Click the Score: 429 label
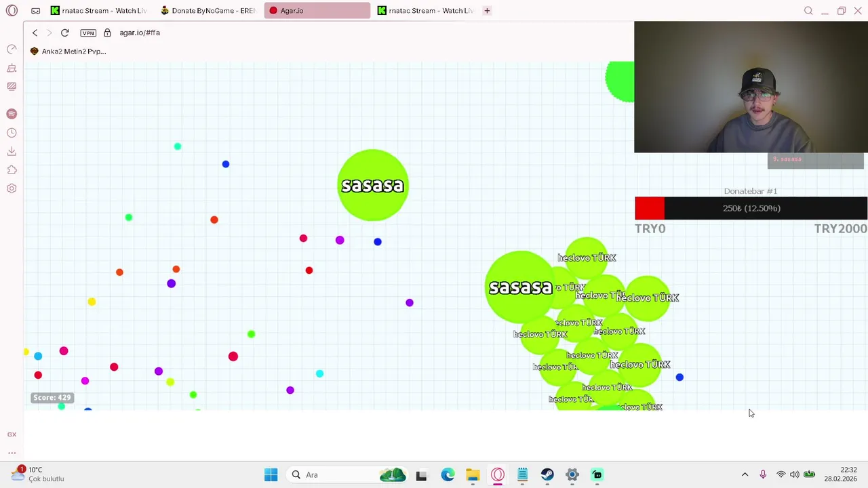The height and width of the screenshot is (488, 868). [x=52, y=398]
